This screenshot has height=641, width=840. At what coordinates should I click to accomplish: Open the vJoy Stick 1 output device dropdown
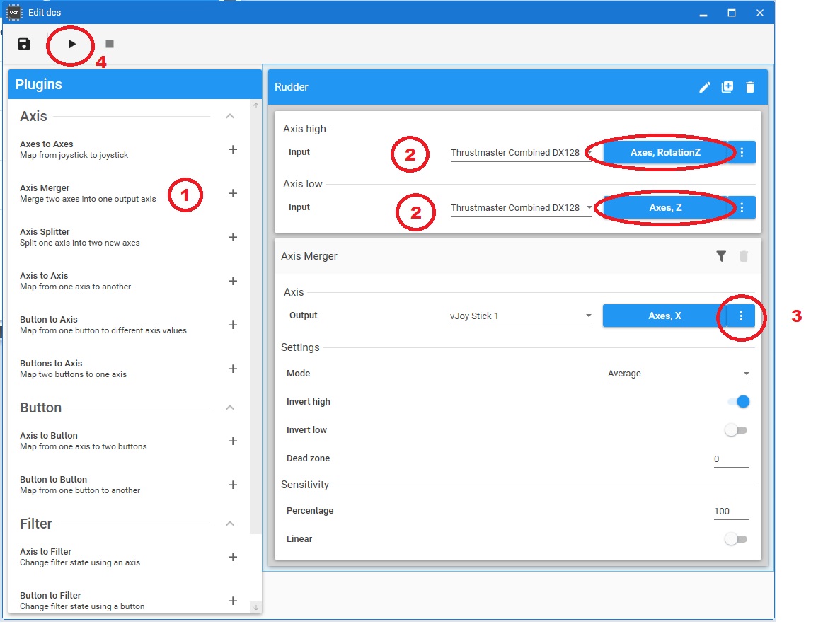[521, 316]
